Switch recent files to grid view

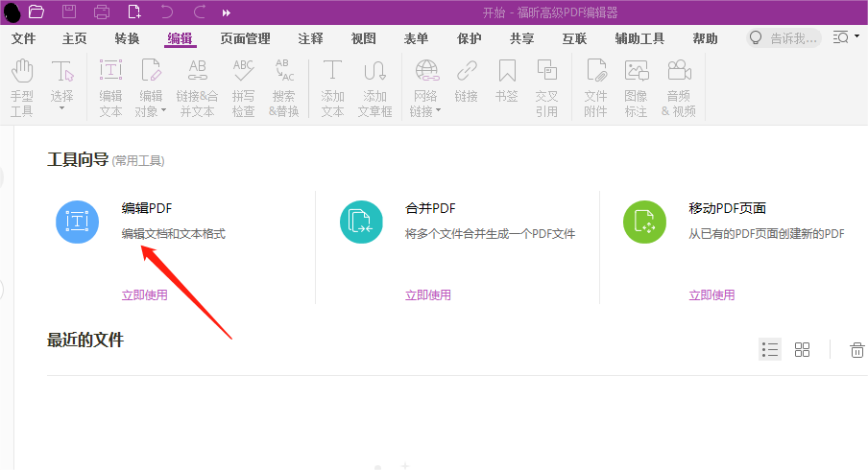(x=802, y=349)
